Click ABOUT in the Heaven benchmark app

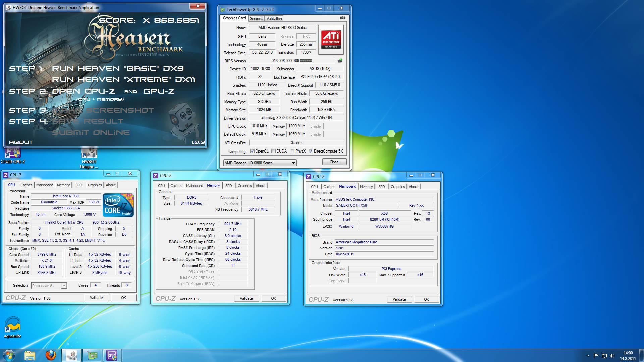[x=21, y=142]
